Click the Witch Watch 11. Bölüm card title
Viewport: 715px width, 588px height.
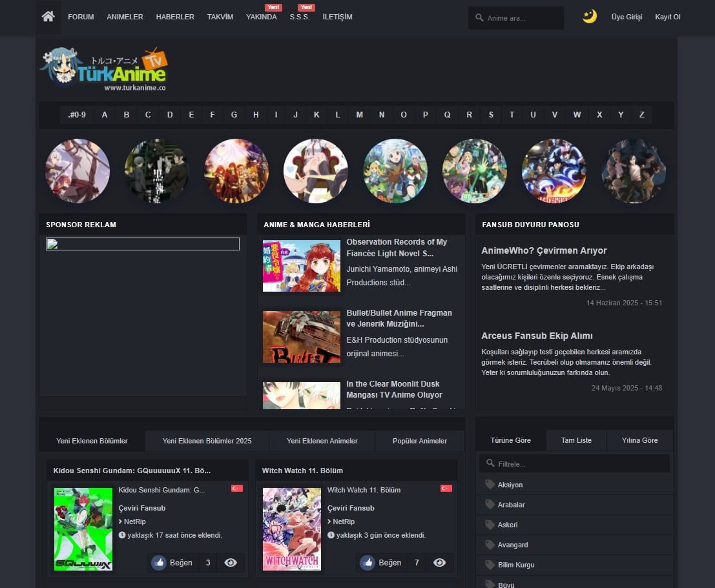click(x=302, y=471)
